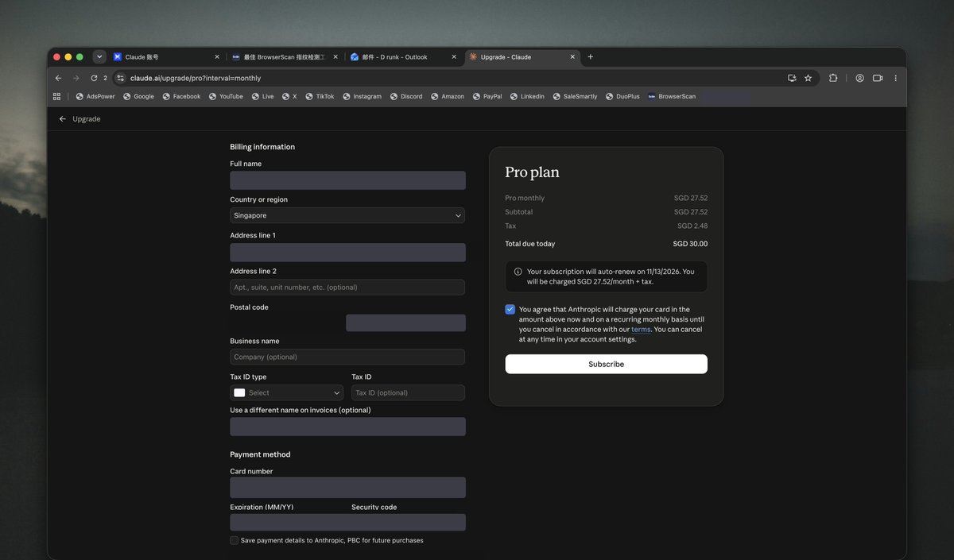The width and height of the screenshot is (954, 560).
Task: Click the Address line 1 field
Action: pyautogui.click(x=347, y=253)
